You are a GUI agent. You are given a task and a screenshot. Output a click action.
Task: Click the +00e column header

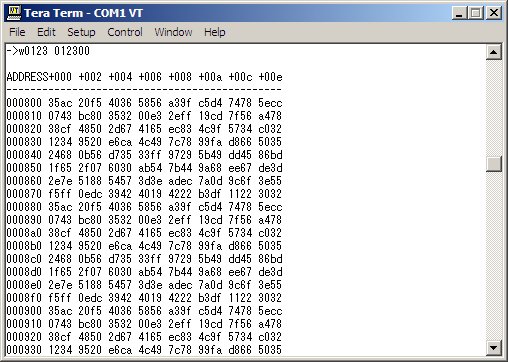270,77
